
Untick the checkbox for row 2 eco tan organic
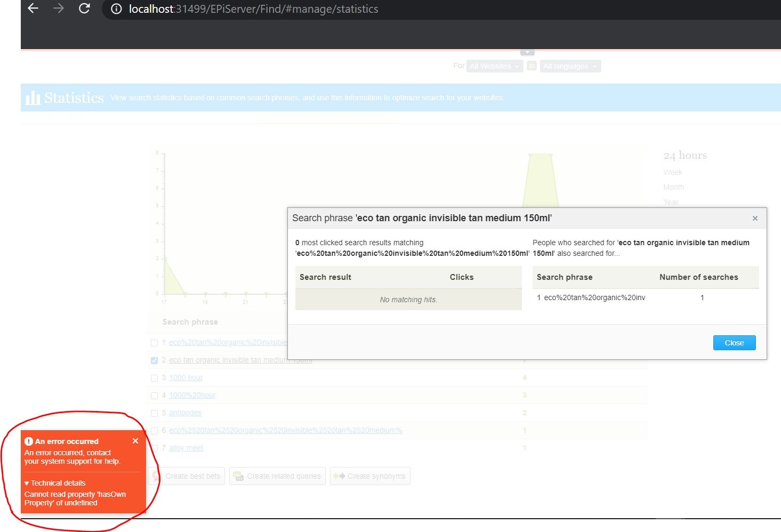click(155, 360)
